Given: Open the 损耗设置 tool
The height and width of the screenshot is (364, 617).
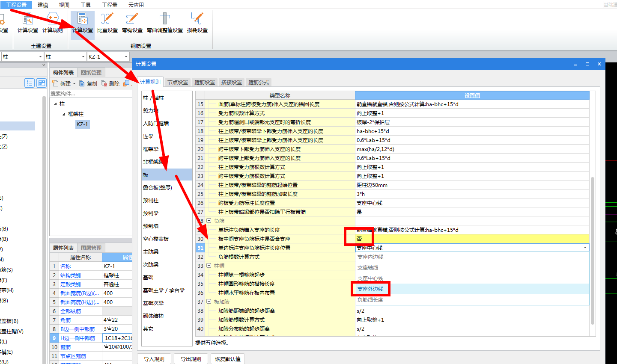Looking at the screenshot, I should coord(197,23).
